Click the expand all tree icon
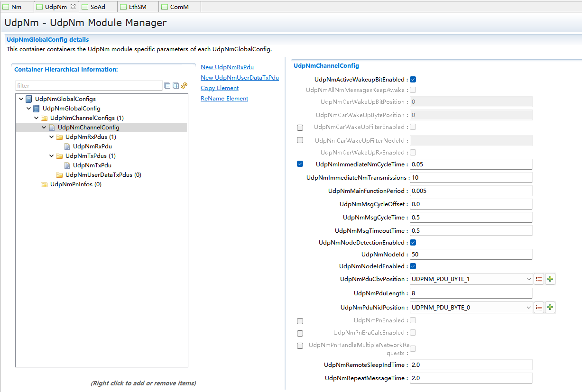The height and width of the screenshot is (392, 582). point(176,86)
